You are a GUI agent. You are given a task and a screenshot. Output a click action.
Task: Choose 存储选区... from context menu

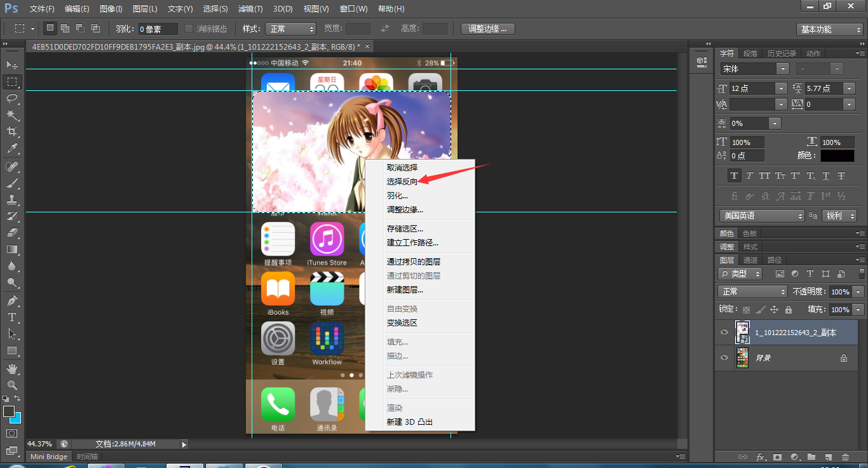(x=405, y=228)
